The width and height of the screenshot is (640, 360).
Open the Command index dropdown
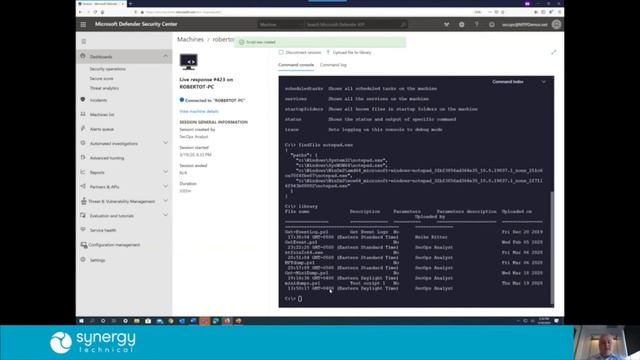pyautogui.click(x=518, y=82)
